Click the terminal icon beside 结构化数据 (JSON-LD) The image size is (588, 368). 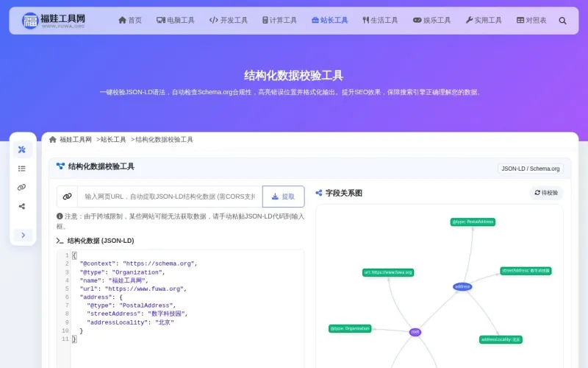(x=60, y=241)
